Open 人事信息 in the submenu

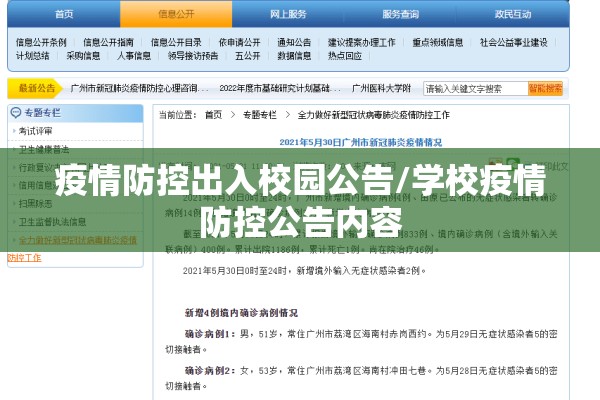coord(134,56)
